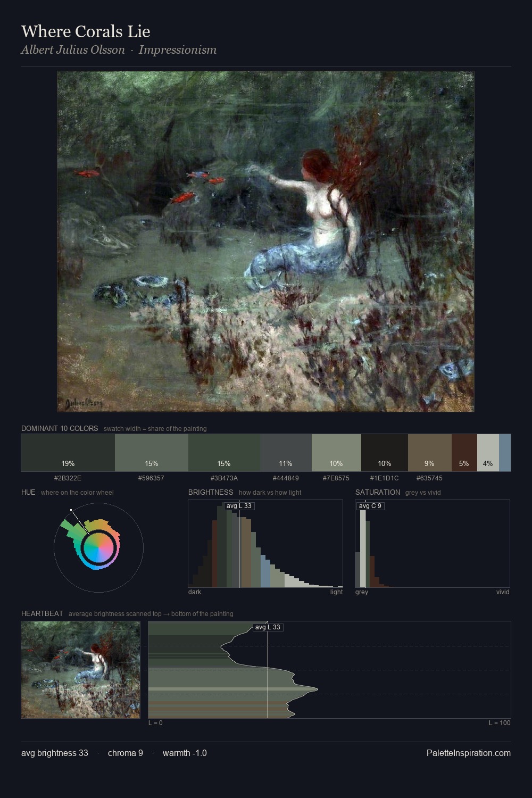Click the 'SATURATION' section heading
Viewport: 532px width, 798px height.
click(x=378, y=492)
